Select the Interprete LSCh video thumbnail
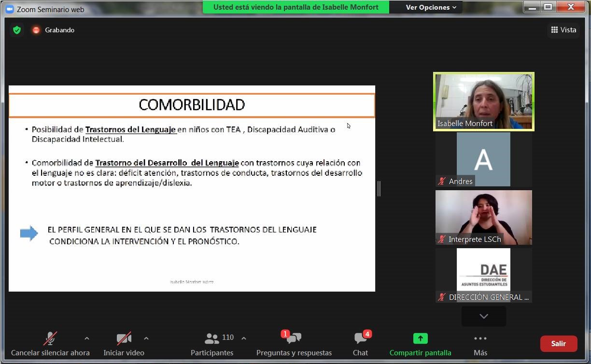591x364 pixels. point(483,217)
